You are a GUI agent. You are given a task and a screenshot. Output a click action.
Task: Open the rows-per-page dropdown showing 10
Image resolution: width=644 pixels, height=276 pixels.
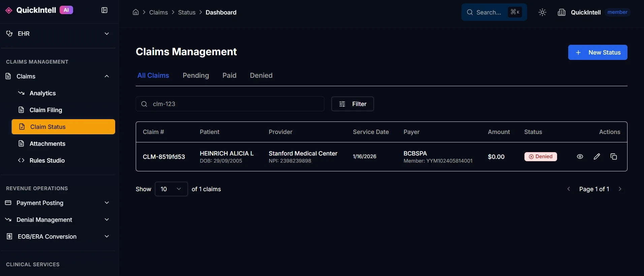pyautogui.click(x=171, y=189)
